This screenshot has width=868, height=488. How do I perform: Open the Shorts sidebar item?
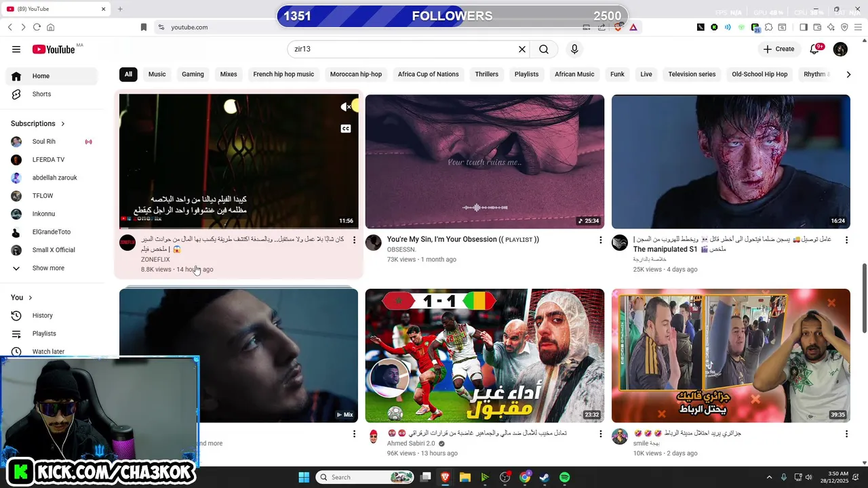[x=52, y=94]
